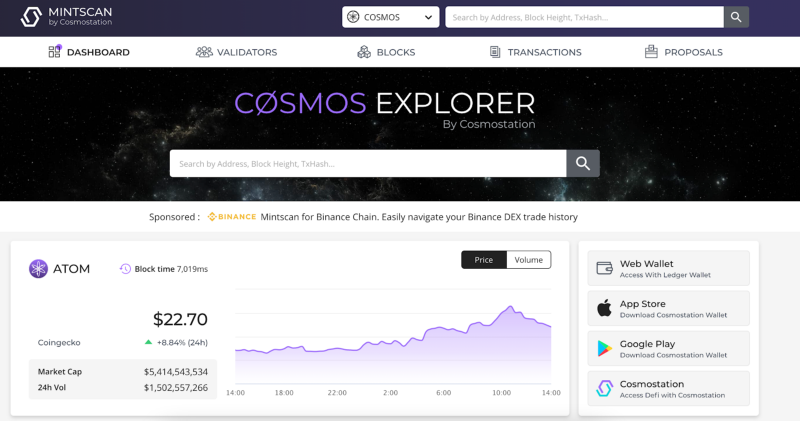This screenshot has width=800, height=421.
Task: Click the 22:00 chart axis label
Action: (337, 392)
